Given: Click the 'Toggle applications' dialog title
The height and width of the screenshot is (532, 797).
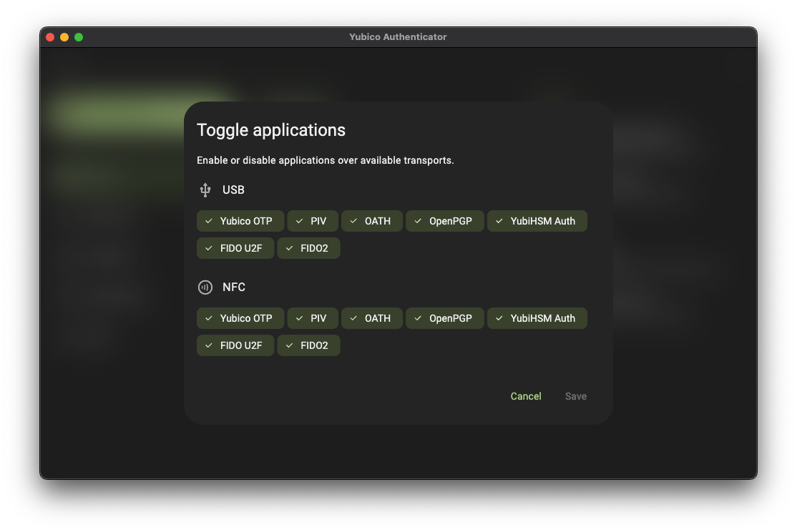Looking at the screenshot, I should 271,130.
